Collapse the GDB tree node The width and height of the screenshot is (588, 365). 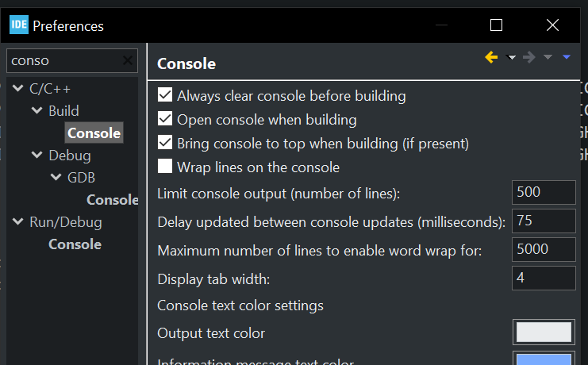point(56,178)
